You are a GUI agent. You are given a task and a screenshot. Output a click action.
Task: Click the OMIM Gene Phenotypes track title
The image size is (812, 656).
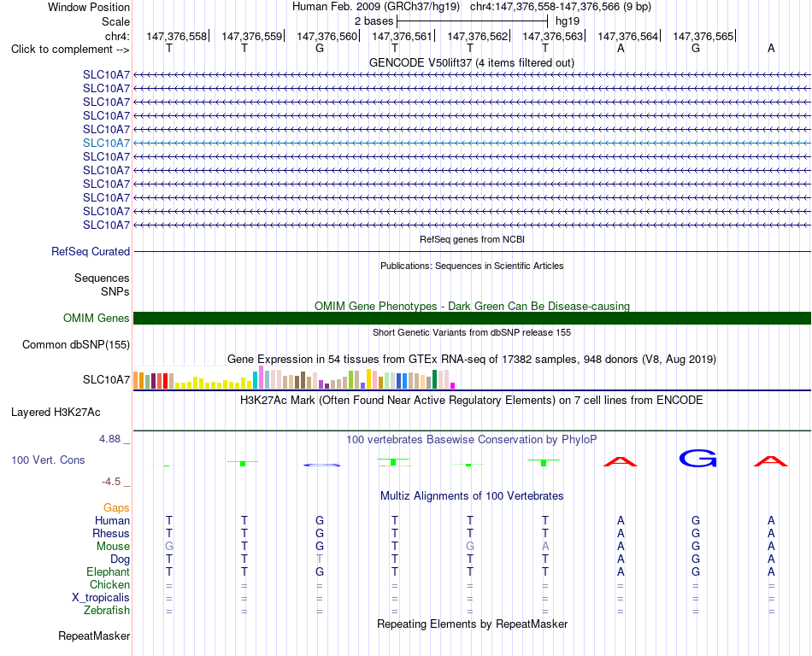[472, 307]
